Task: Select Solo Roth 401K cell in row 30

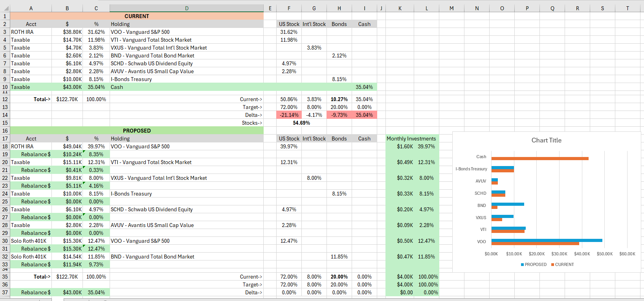Action: [31, 241]
